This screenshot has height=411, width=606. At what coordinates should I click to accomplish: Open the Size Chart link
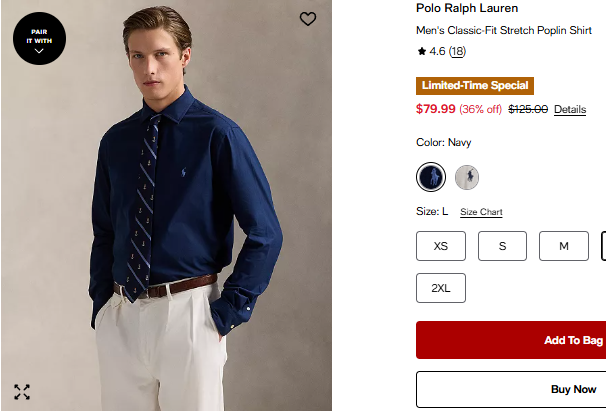[x=481, y=212]
